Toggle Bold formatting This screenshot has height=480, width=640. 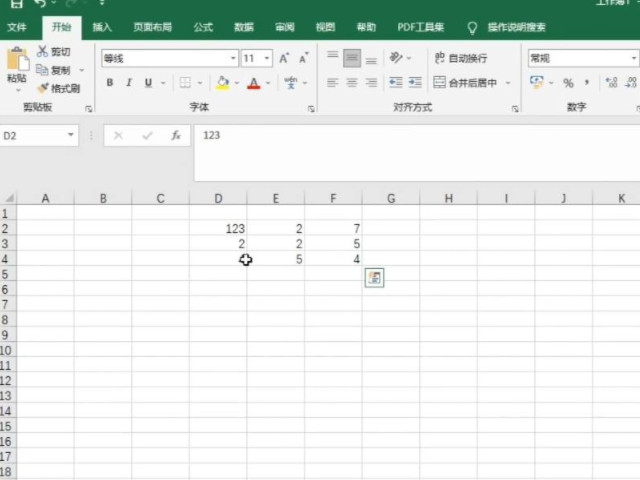tap(111, 83)
